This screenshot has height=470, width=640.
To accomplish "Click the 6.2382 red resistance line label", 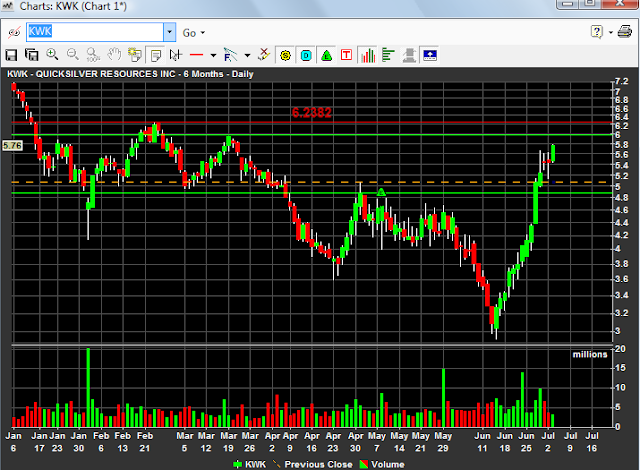I will click(x=311, y=113).
